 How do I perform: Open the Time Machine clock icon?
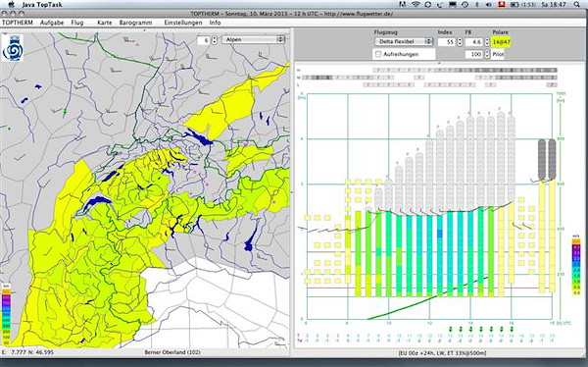click(465, 5)
